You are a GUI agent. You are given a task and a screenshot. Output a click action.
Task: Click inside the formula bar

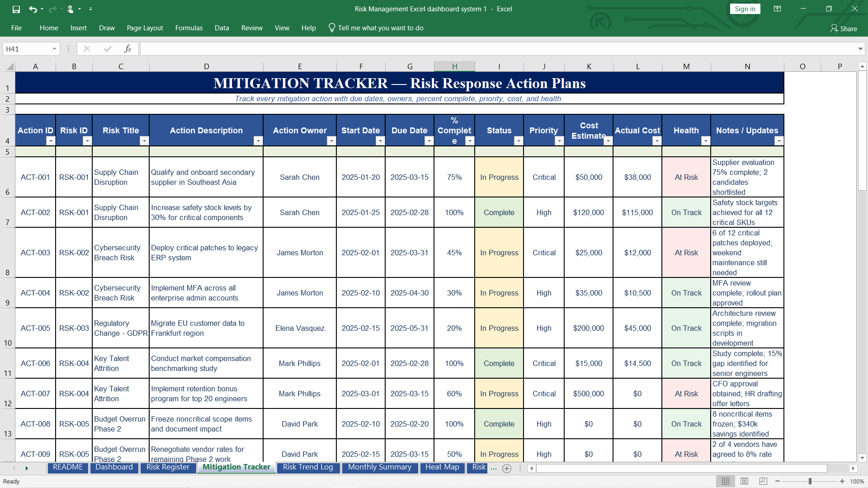click(x=498, y=49)
